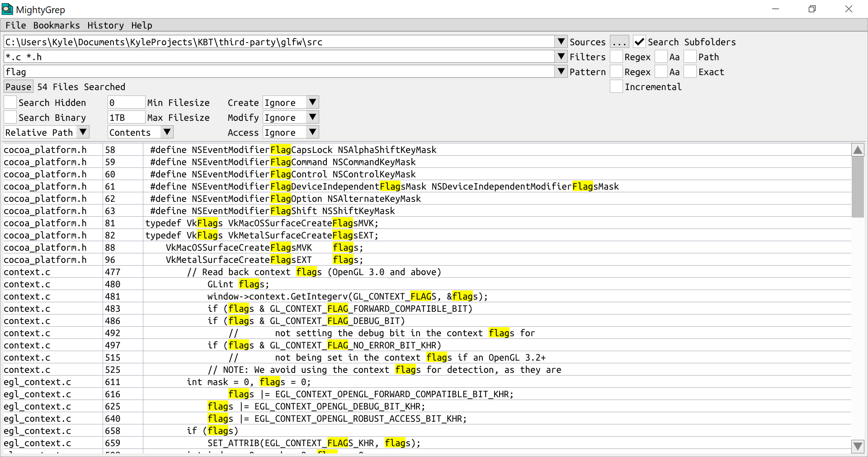
Task: Select the 'GLint flags;' result row
Action: 427,284
